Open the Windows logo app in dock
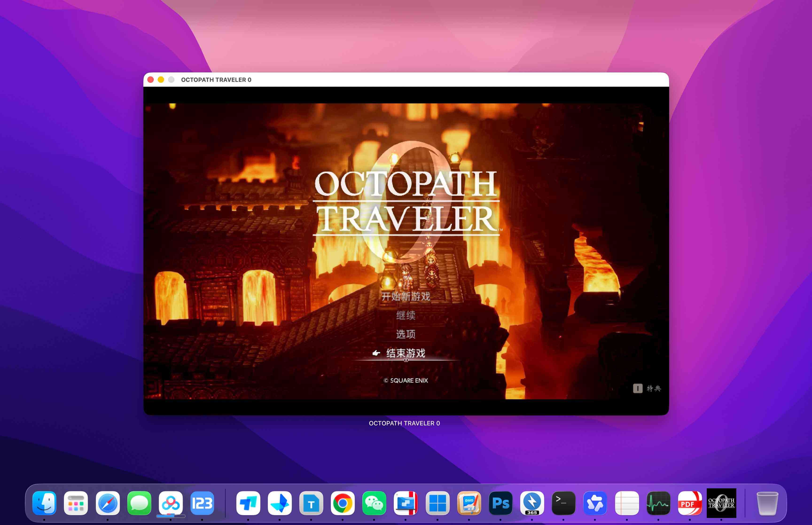The height and width of the screenshot is (525, 812). point(437,503)
